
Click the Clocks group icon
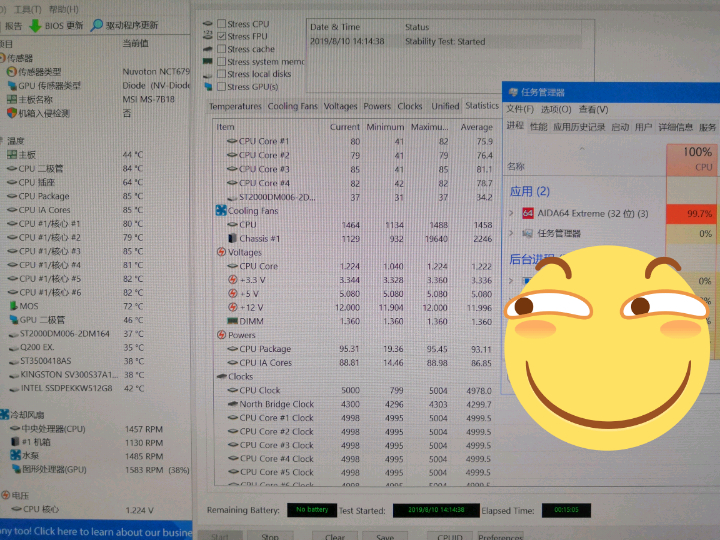click(222, 377)
